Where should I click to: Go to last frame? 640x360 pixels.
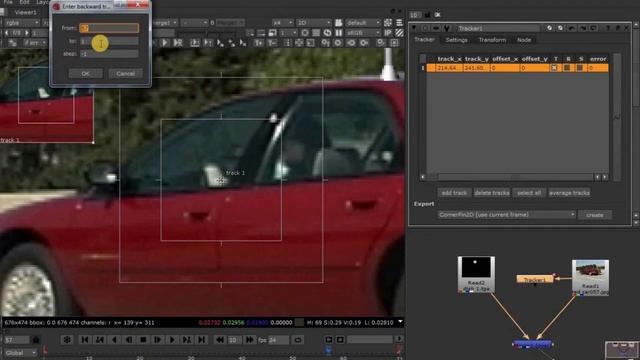201,340
